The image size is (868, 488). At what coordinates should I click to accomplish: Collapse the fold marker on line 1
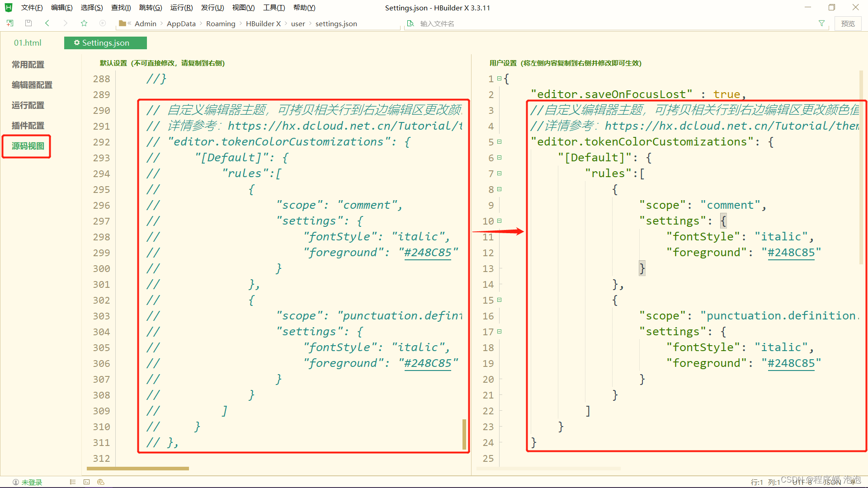point(500,79)
